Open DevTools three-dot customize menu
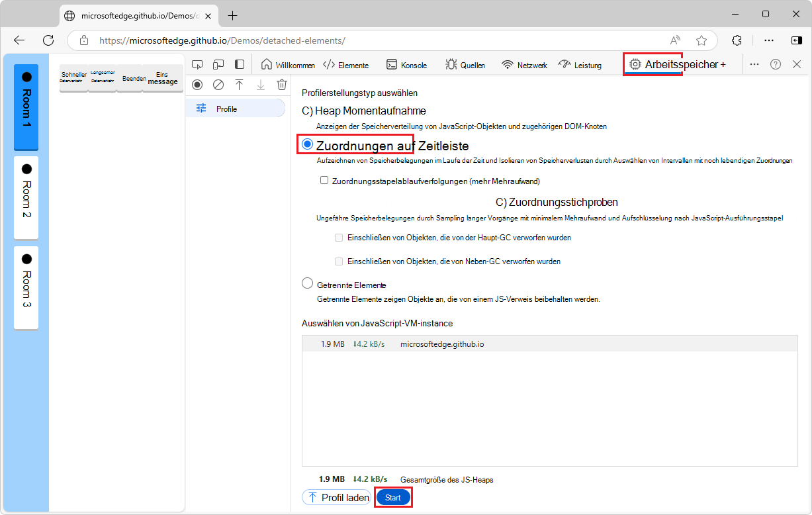812x515 pixels. (754, 64)
